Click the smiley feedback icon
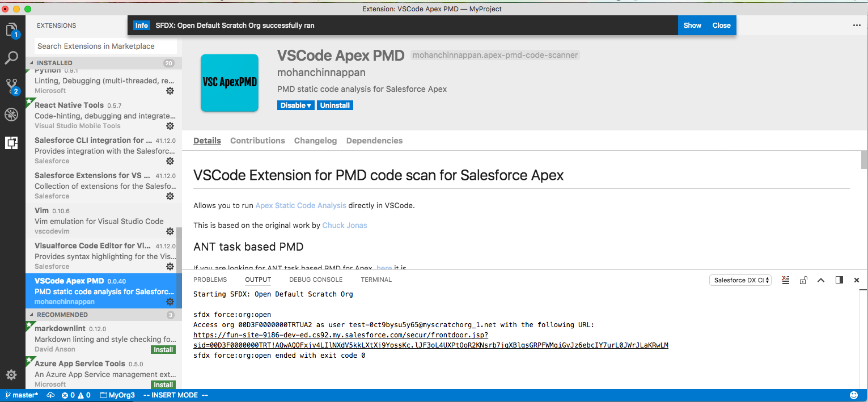 (x=854, y=395)
